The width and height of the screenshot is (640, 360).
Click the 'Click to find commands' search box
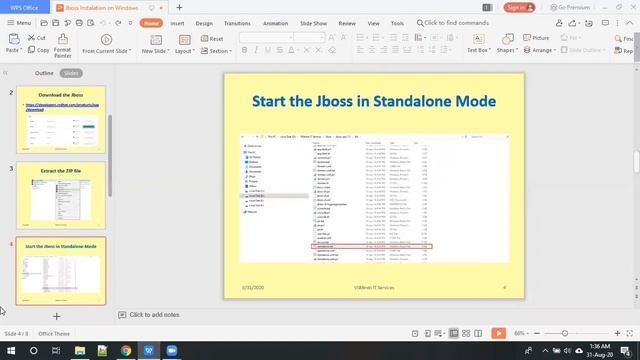[x=452, y=23]
